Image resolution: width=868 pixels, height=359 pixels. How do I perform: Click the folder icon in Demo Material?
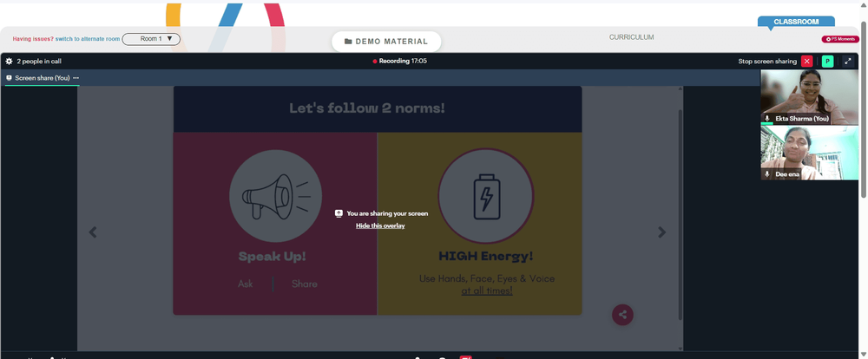click(x=348, y=42)
